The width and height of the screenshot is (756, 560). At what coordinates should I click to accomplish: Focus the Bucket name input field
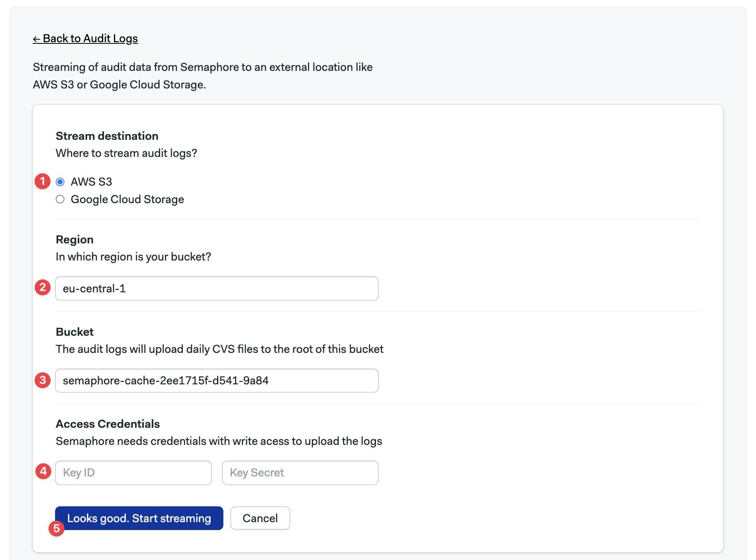pos(217,380)
